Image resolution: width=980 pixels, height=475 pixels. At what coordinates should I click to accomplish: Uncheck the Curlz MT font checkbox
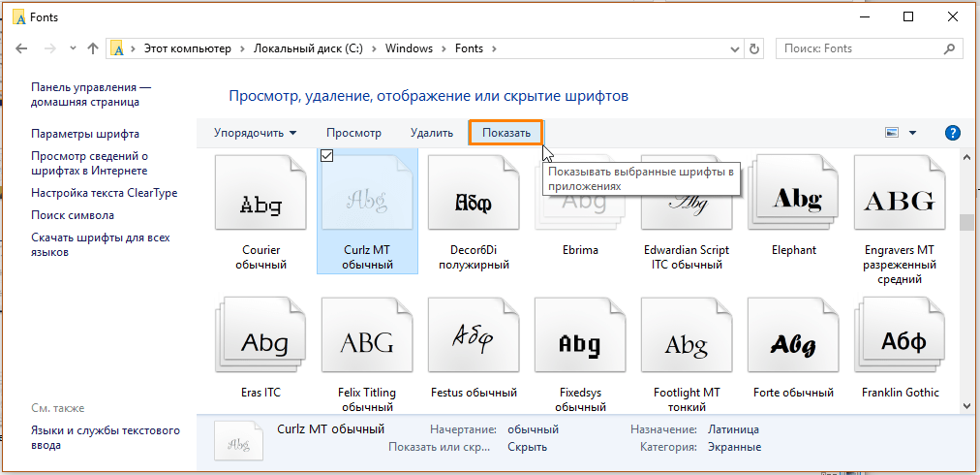tap(326, 155)
